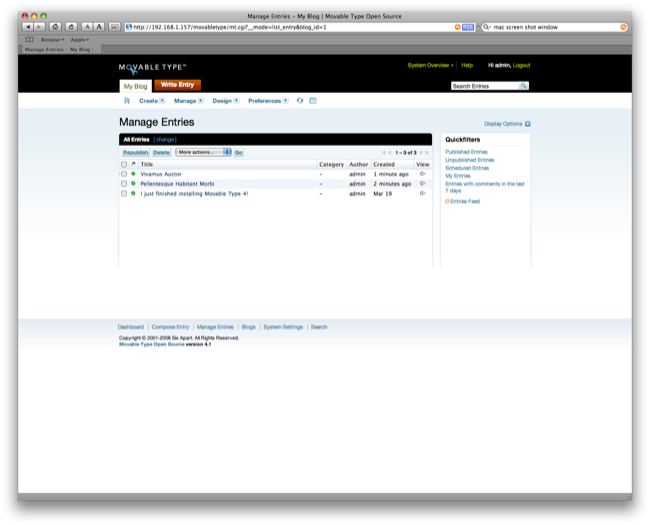Click the Dashboard footer link
650x525 pixels.
tap(131, 327)
